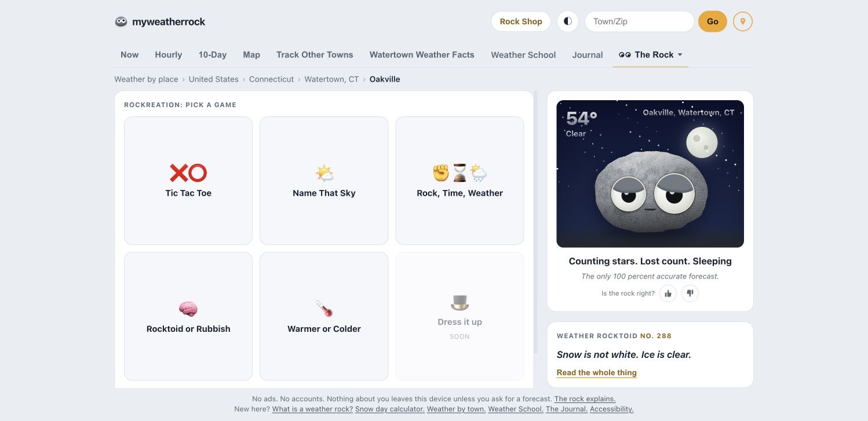
Task: Open the 10-Day forecast tab
Action: (x=213, y=54)
